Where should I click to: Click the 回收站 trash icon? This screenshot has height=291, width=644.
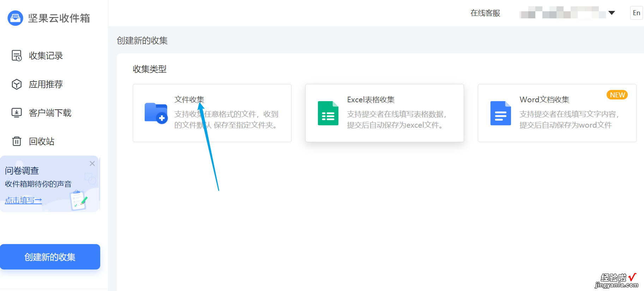point(17,141)
